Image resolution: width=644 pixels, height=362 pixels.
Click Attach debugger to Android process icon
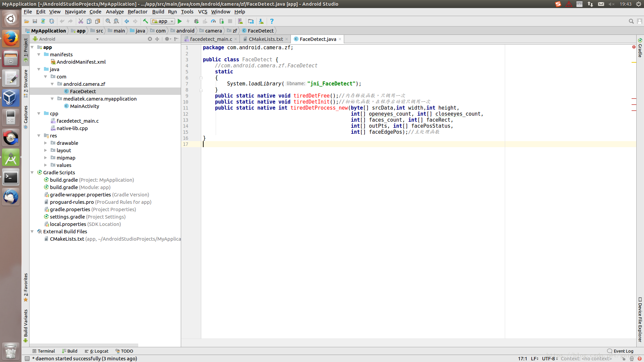[222, 21]
